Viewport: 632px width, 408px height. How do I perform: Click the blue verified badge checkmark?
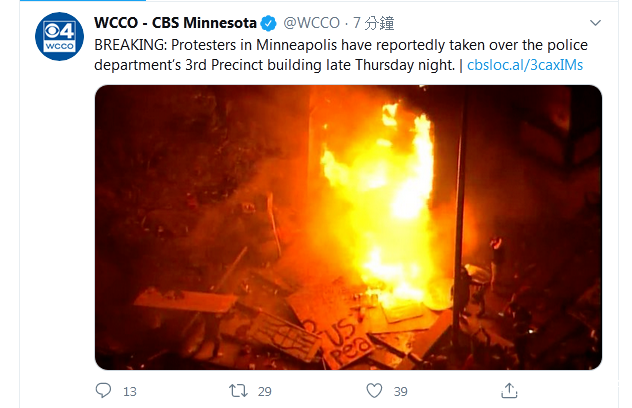pyautogui.click(x=268, y=23)
